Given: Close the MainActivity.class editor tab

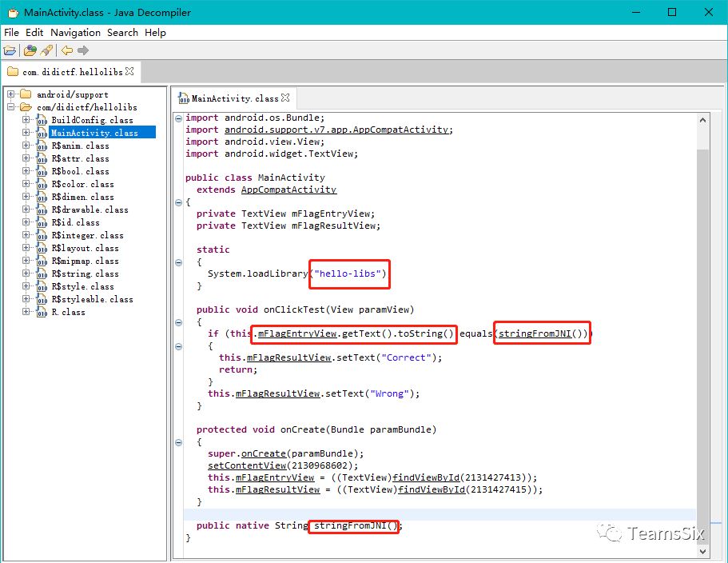Looking at the screenshot, I should tap(285, 98).
